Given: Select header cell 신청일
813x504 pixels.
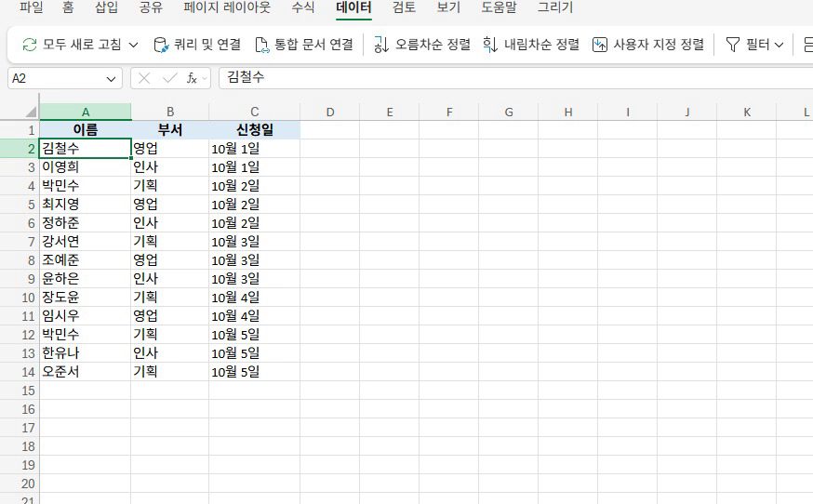Looking at the screenshot, I should pyautogui.click(x=255, y=129).
